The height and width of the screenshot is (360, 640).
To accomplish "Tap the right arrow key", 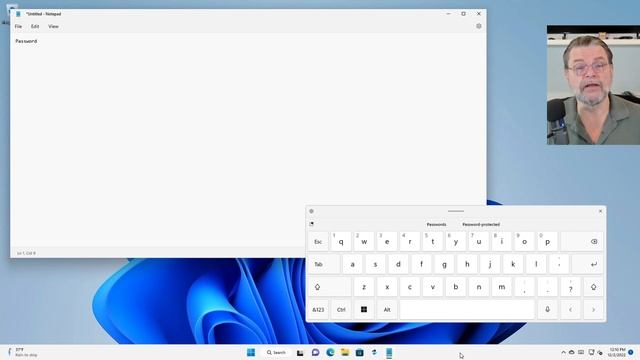I will tap(593, 310).
